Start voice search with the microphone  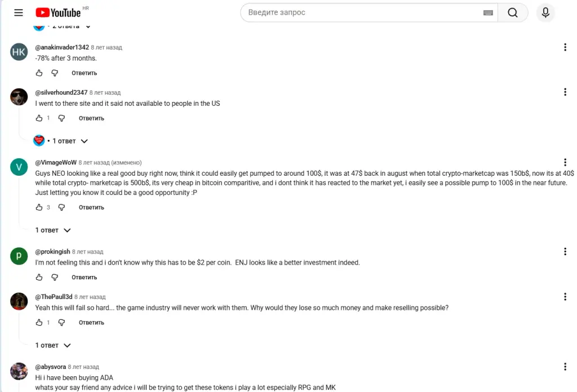point(545,12)
